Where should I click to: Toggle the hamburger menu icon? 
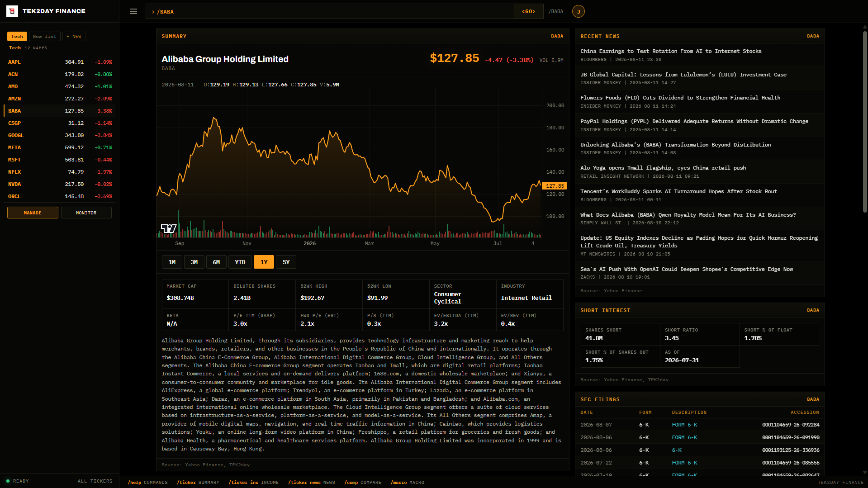pos(133,11)
